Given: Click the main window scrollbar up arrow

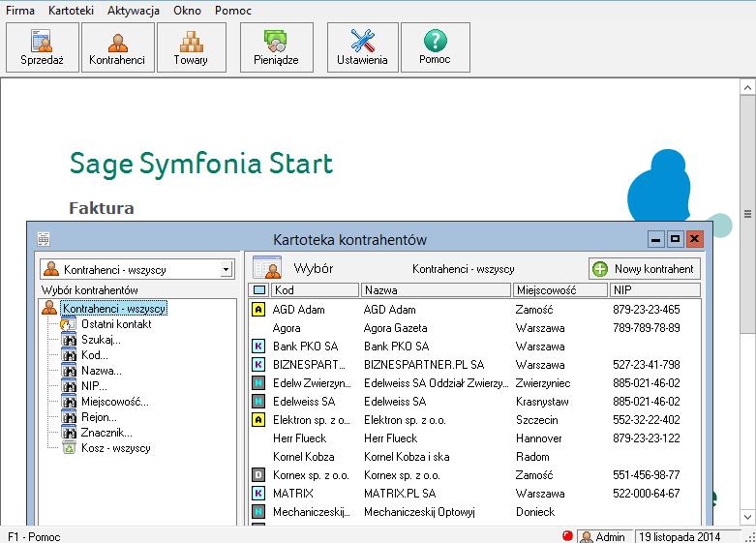Looking at the screenshot, I should click(747, 87).
